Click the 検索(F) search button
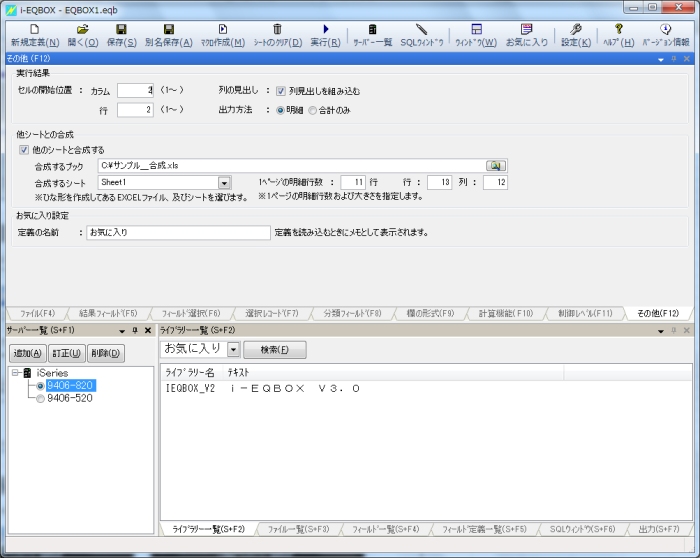The height and width of the screenshot is (558, 700). coord(275,350)
